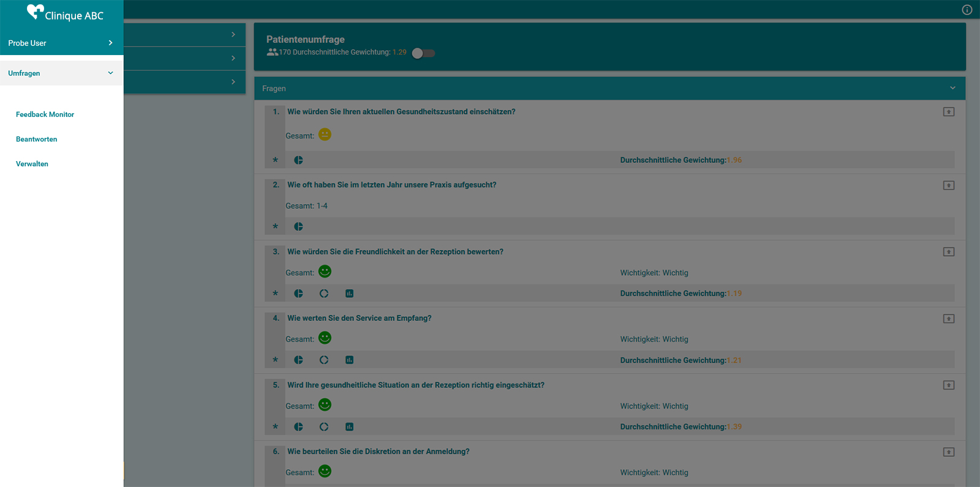Screen dimensions: 980x487
Task: Click the circular donut icon in question 4
Action: [324, 360]
